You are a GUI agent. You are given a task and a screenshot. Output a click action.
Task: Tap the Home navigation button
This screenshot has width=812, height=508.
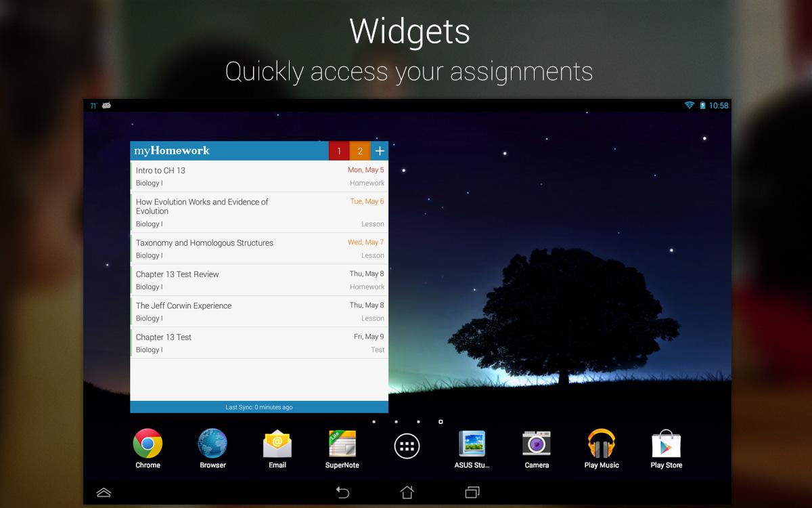point(407,492)
